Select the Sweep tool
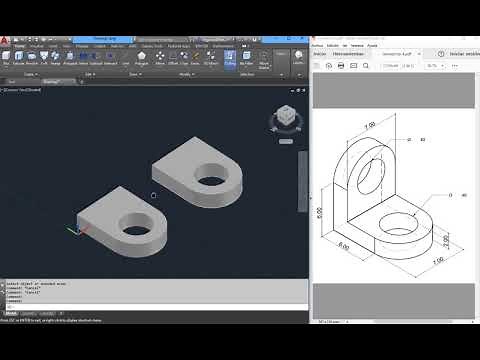 (x=55, y=57)
